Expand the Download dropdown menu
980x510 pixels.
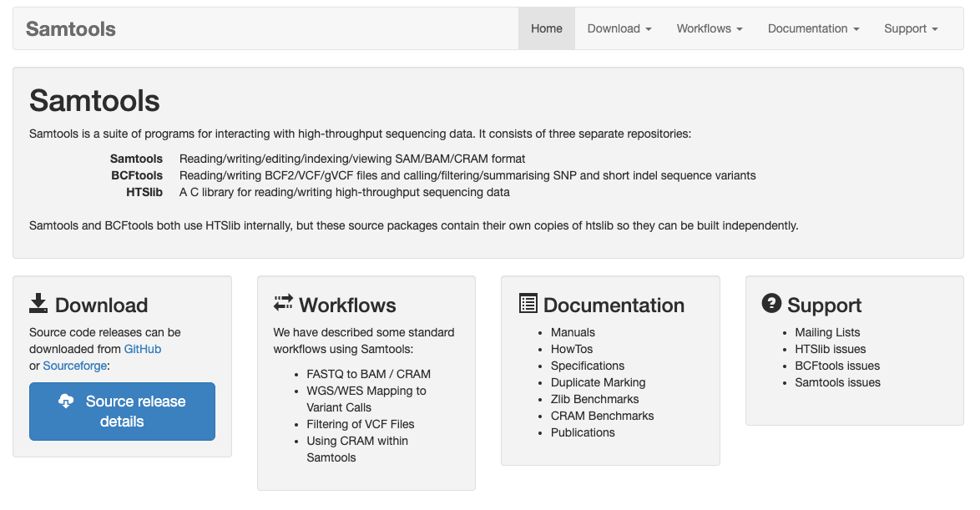(x=619, y=28)
